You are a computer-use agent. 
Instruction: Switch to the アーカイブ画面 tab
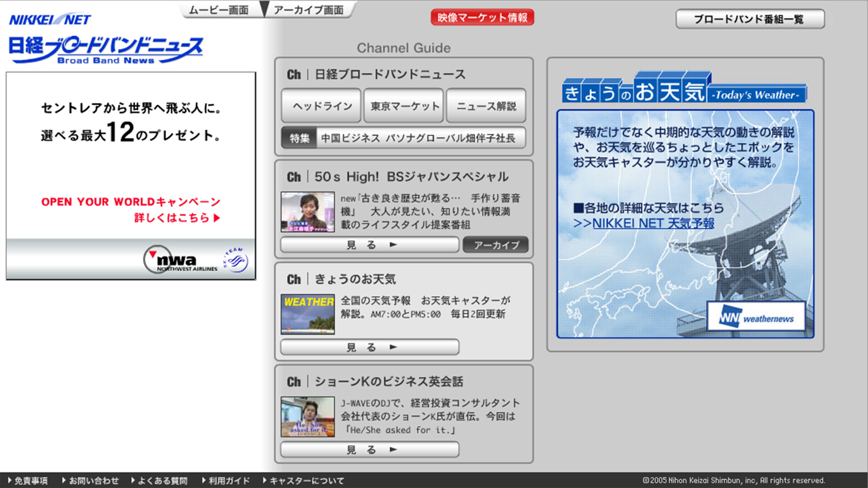pyautogui.click(x=308, y=10)
